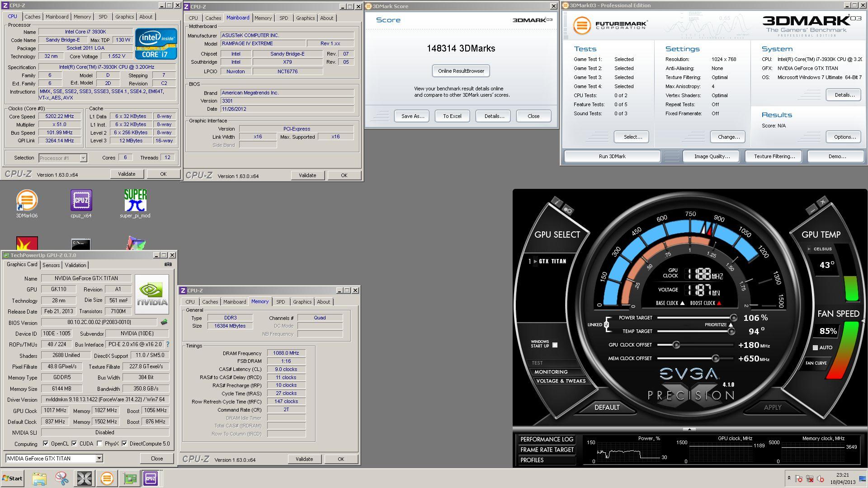
Task: Enable the fan Auto checkbox
Action: click(x=815, y=347)
